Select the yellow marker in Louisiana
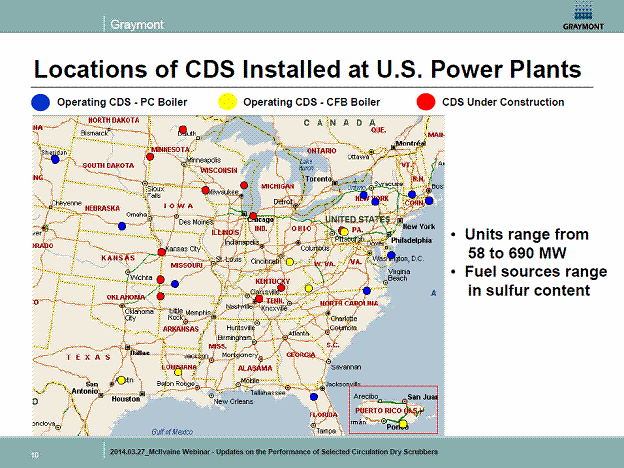This screenshot has width=624, height=468. click(178, 372)
